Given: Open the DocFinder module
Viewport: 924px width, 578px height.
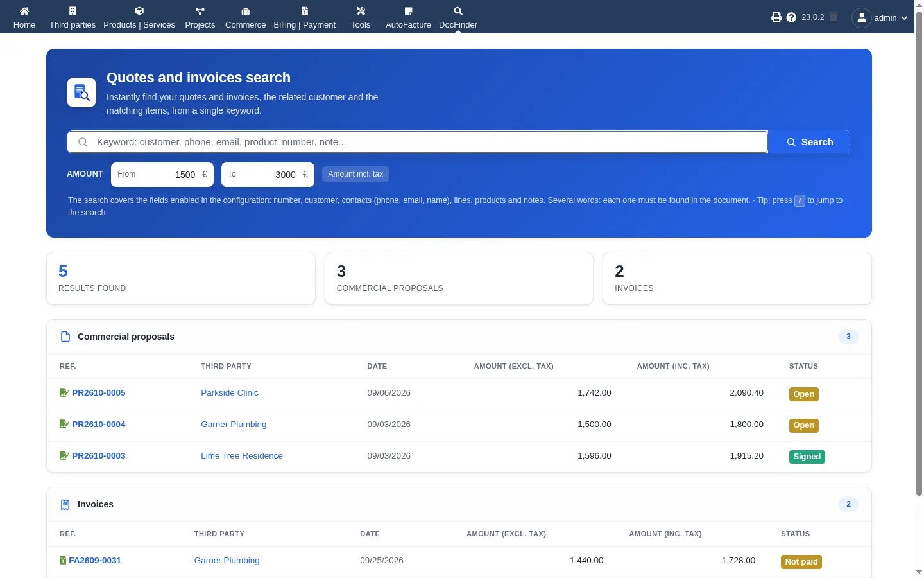Looking at the screenshot, I should click(458, 17).
